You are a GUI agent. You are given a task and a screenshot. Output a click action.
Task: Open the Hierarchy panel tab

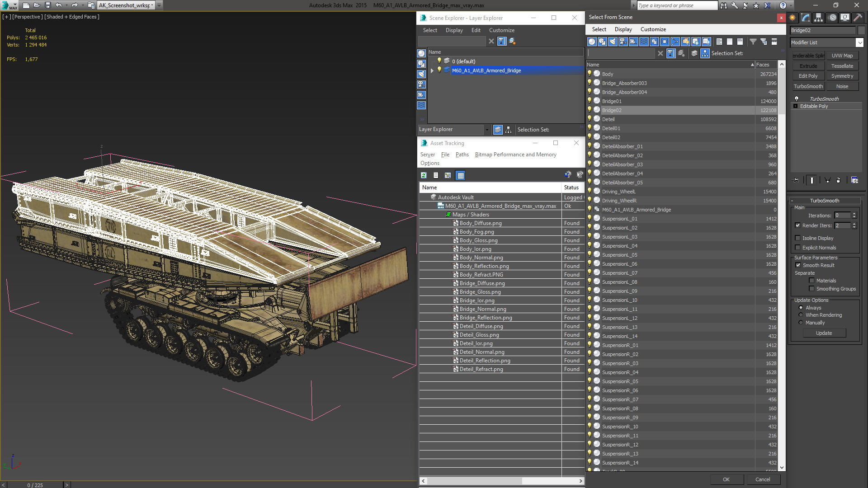tap(819, 18)
